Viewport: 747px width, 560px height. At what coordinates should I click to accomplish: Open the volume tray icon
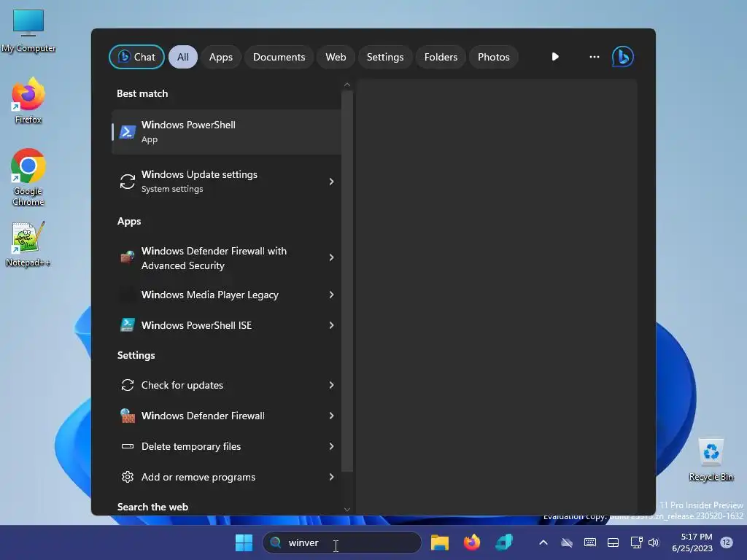[x=654, y=542]
